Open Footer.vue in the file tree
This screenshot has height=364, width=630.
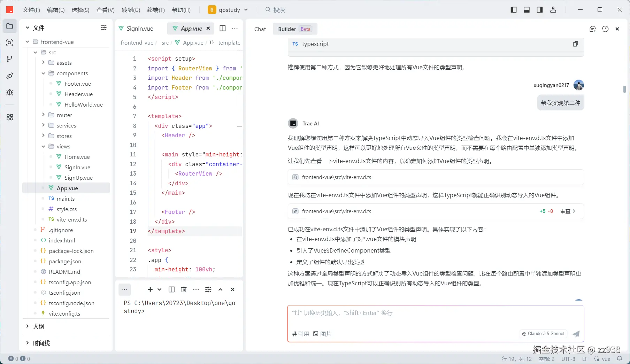tap(78, 84)
